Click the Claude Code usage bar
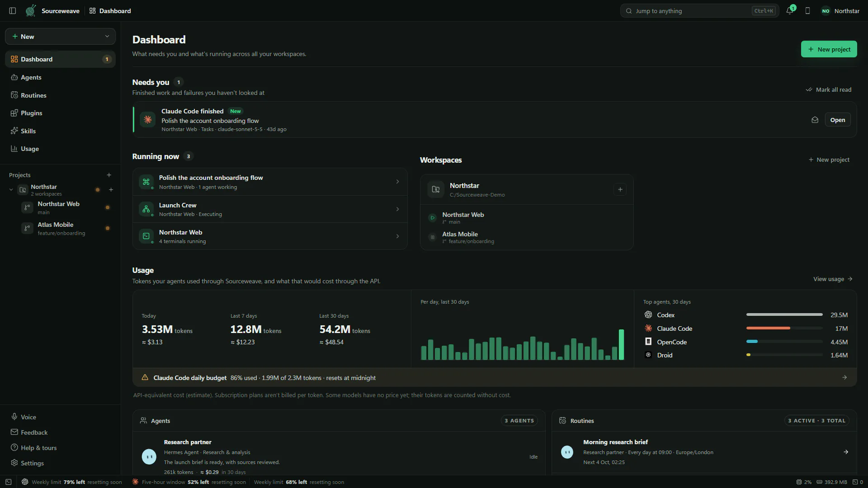The width and height of the screenshot is (868, 488). (784, 328)
